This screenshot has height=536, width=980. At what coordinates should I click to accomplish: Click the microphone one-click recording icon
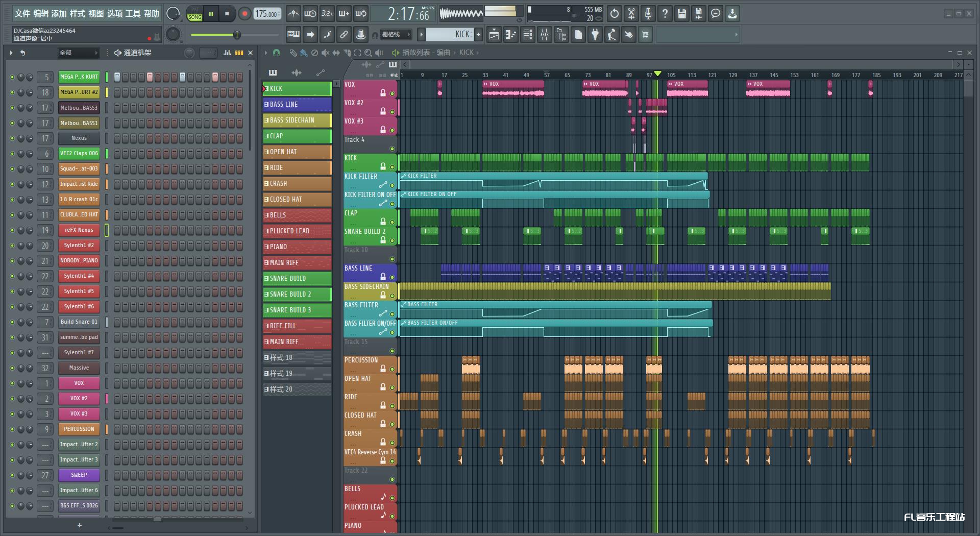[x=648, y=14]
